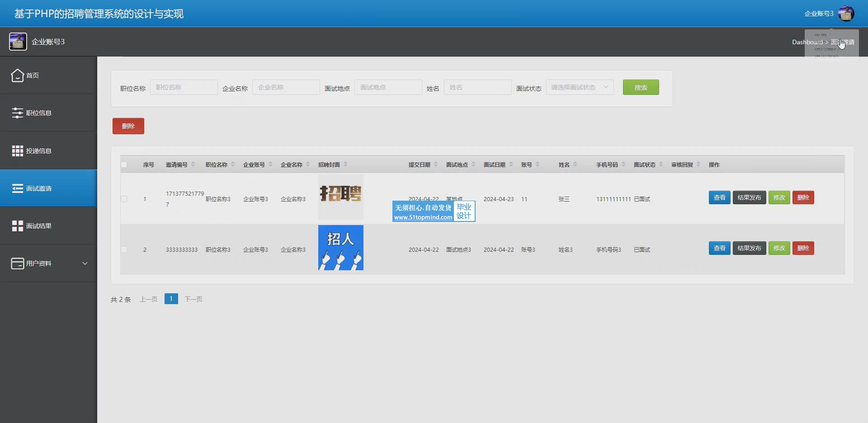Click 查看 for 姓名3 row
Screen dimensions: 868x423
[719, 248]
